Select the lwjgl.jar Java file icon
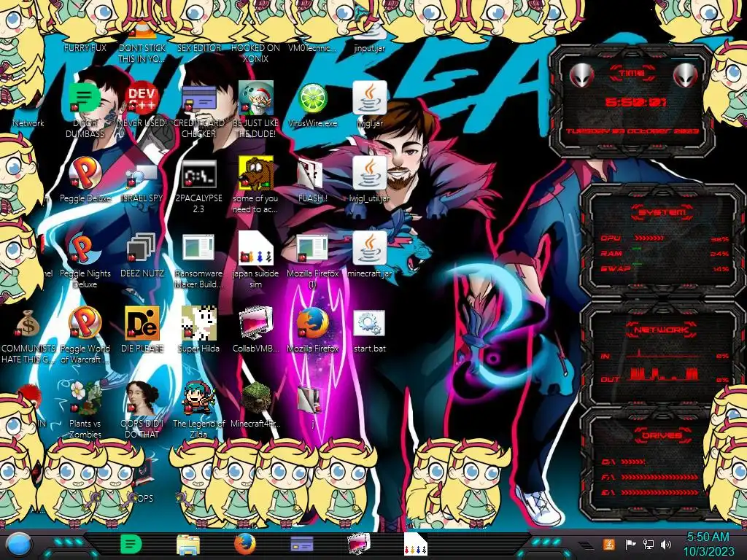The image size is (747, 560). click(x=370, y=98)
